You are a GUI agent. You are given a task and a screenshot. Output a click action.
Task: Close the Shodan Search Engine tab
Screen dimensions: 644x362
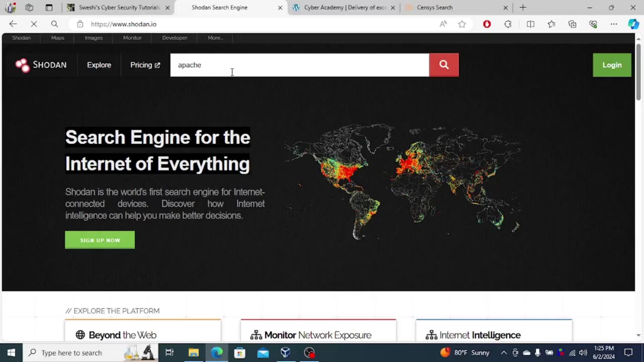[280, 8]
